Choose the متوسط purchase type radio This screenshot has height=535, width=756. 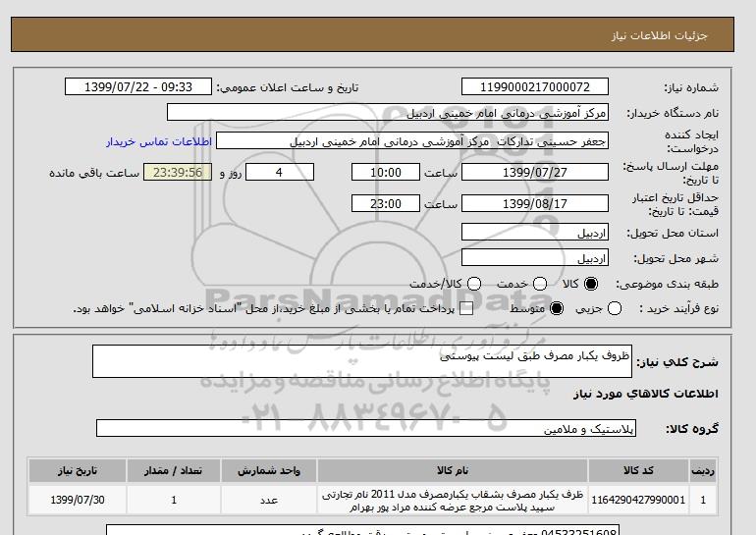tap(557, 308)
